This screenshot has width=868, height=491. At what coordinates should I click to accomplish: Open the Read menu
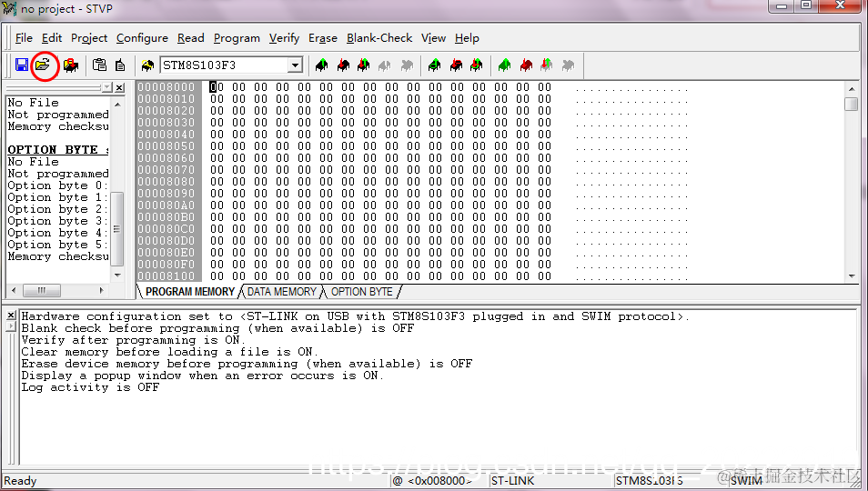click(x=191, y=38)
